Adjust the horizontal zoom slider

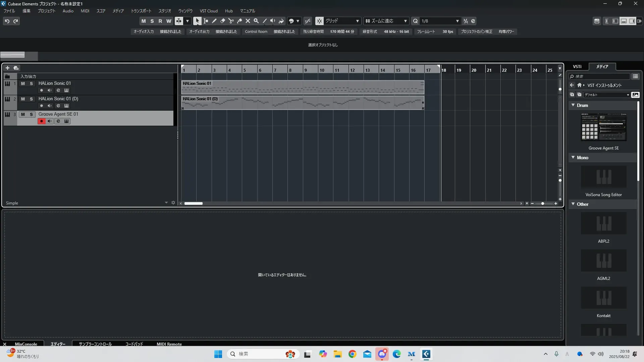[x=543, y=203]
